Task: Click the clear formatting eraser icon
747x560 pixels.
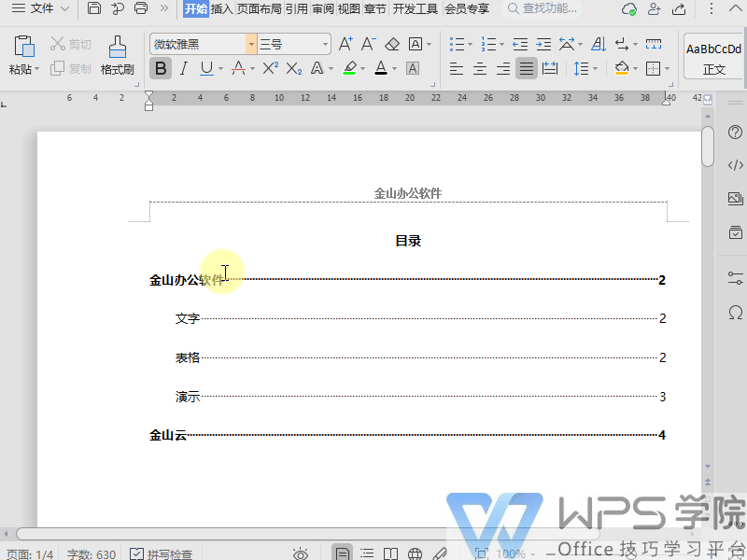Action: pos(391,44)
